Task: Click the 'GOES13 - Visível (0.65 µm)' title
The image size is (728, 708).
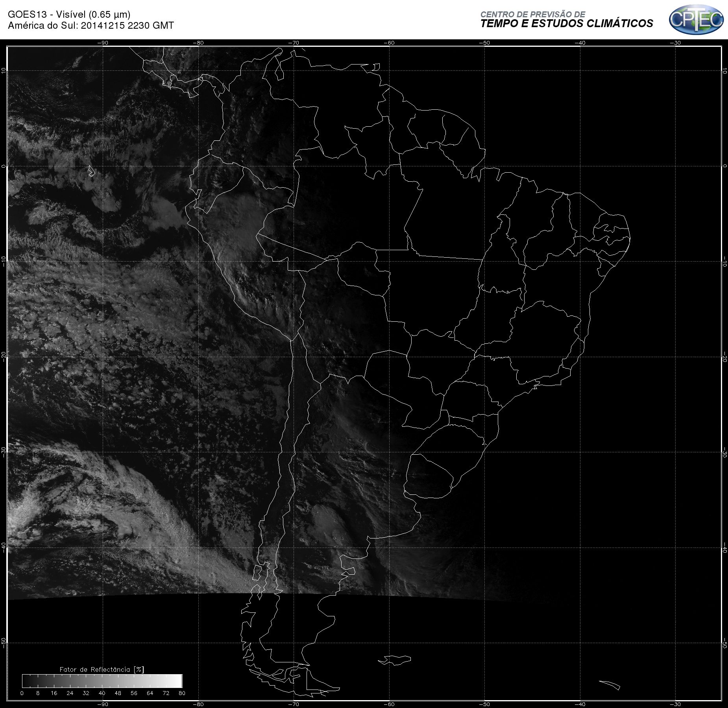Action: [69, 15]
